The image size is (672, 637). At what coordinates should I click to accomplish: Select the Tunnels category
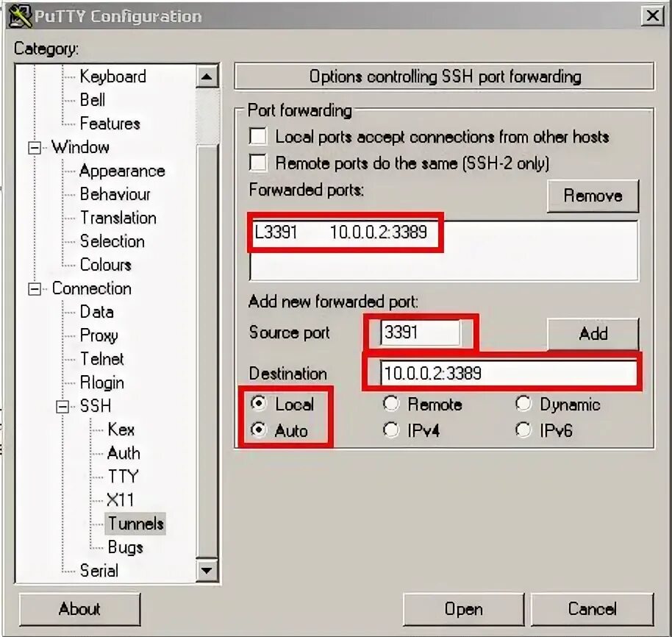[x=135, y=524]
